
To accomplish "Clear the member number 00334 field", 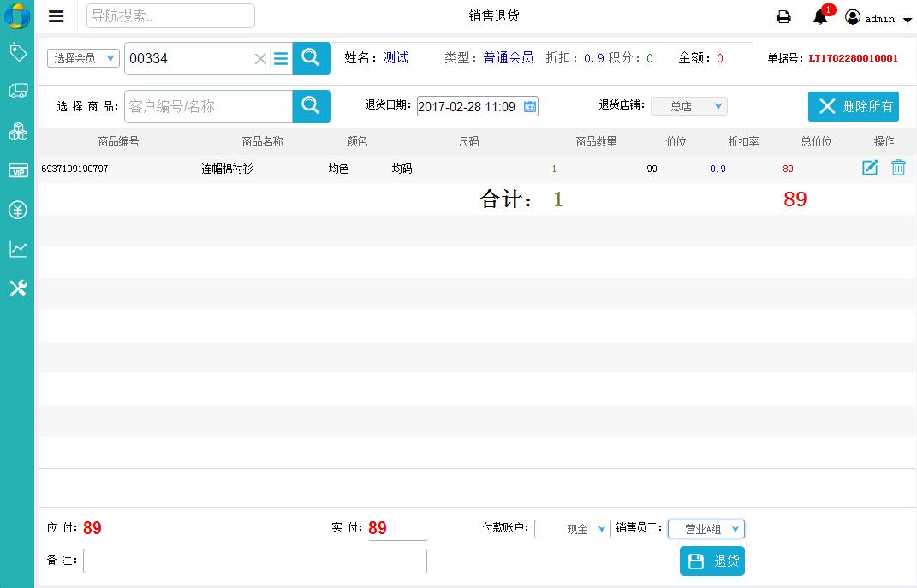I will click(x=260, y=59).
